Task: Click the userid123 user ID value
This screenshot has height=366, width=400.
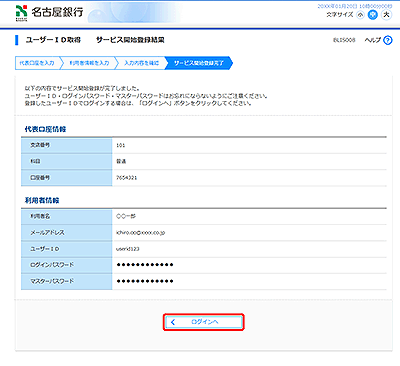Action: [128, 249]
